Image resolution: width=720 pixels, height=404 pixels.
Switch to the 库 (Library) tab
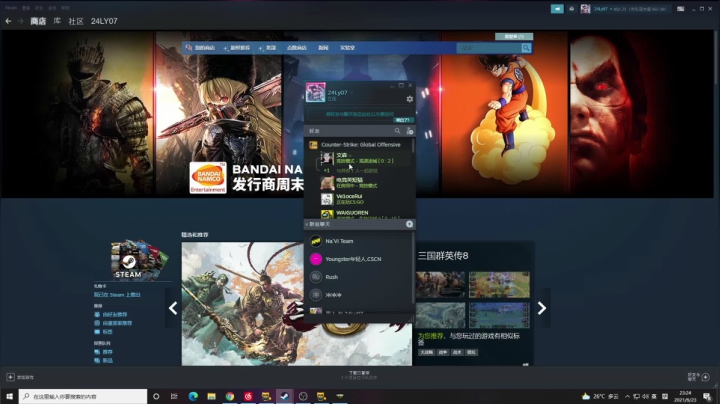(57, 21)
